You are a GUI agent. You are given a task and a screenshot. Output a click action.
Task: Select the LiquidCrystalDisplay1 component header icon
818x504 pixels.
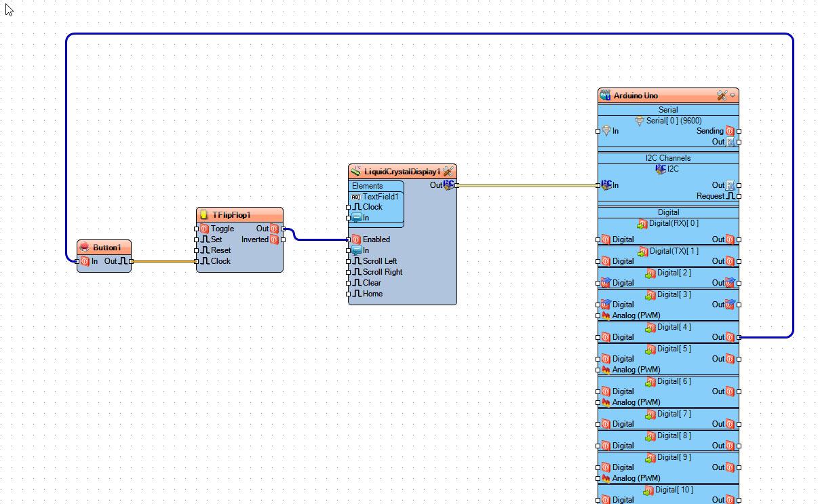[355, 172]
